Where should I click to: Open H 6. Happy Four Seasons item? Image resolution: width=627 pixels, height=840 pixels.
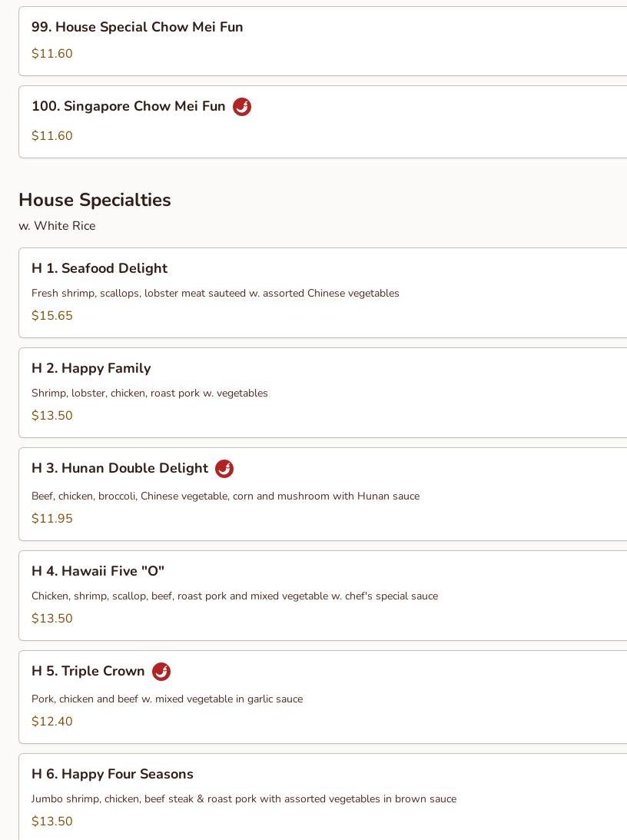point(112,774)
